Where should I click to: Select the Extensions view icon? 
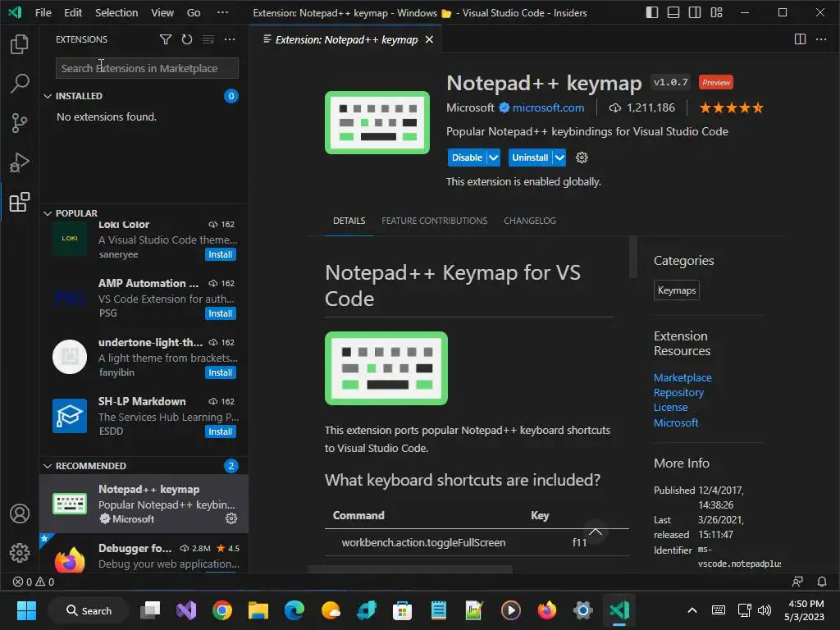tap(20, 202)
